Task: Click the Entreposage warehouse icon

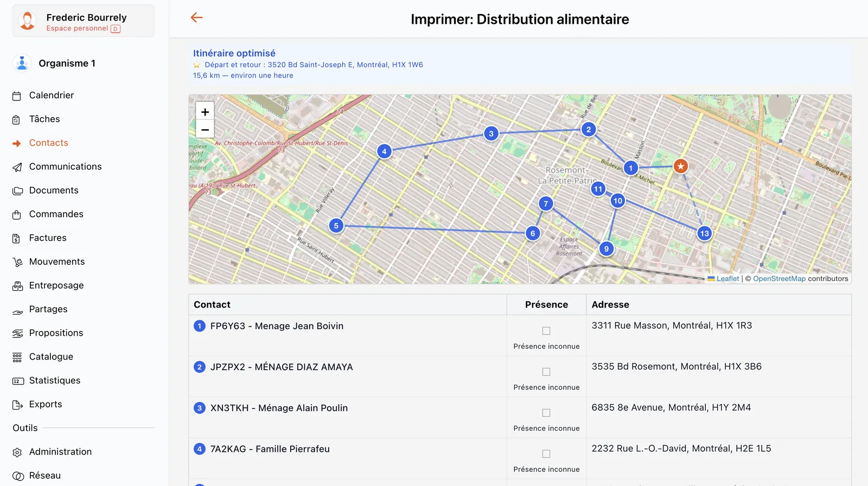Action: pyautogui.click(x=17, y=286)
